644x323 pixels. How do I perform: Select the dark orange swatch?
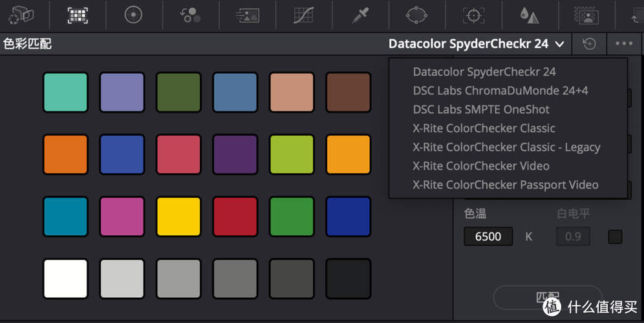point(65,154)
